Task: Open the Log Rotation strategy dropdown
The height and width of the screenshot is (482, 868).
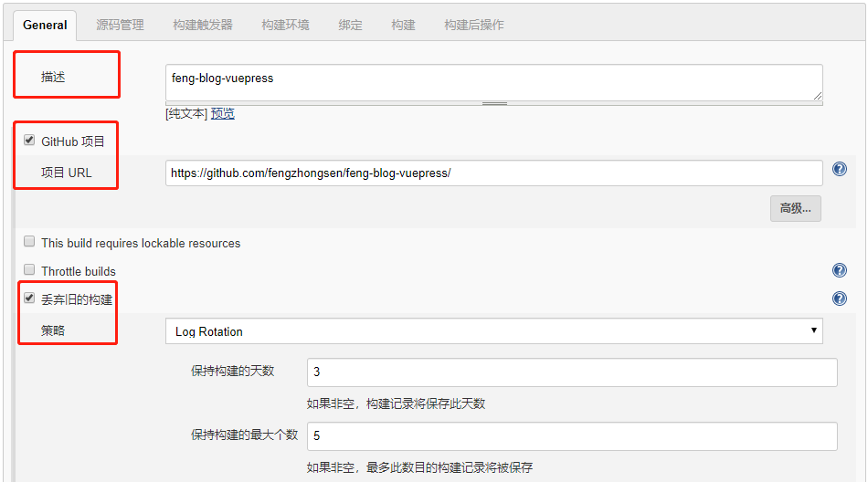Action: [493, 331]
